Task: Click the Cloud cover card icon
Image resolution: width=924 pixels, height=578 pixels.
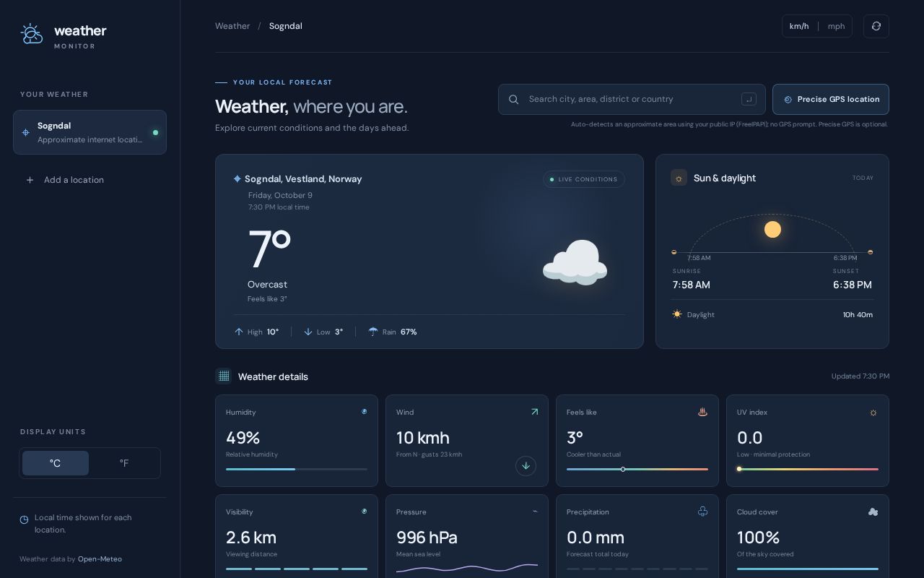Action: click(873, 512)
